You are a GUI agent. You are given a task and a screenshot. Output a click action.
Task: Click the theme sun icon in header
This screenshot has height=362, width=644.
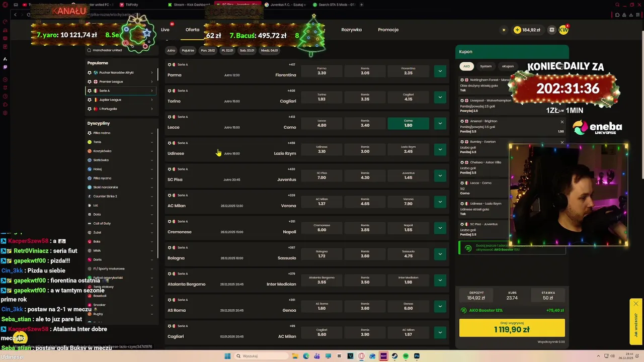(x=504, y=30)
